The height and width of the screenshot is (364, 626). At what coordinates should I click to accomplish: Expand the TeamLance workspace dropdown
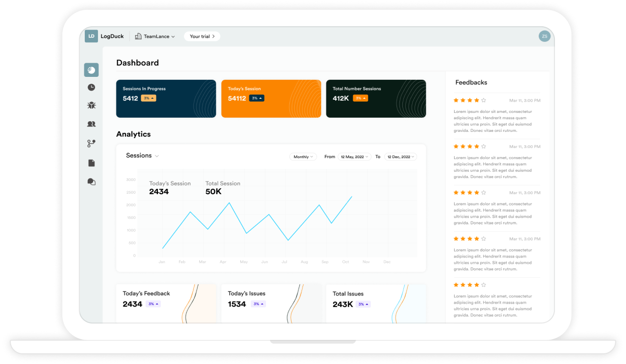click(x=155, y=36)
